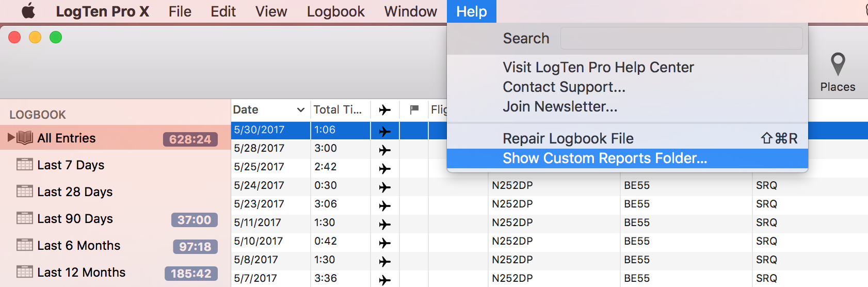Sort by the Total Ti... column header
This screenshot has height=287, width=868.
[340, 109]
